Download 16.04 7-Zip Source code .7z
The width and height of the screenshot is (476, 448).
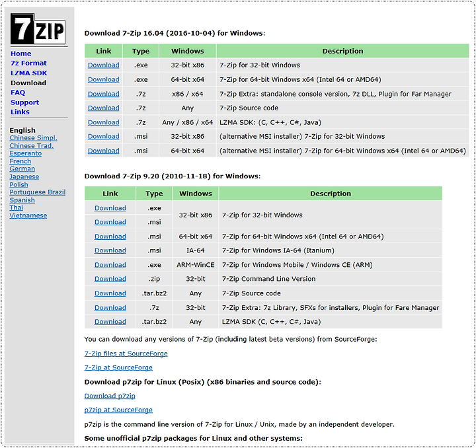tap(104, 108)
